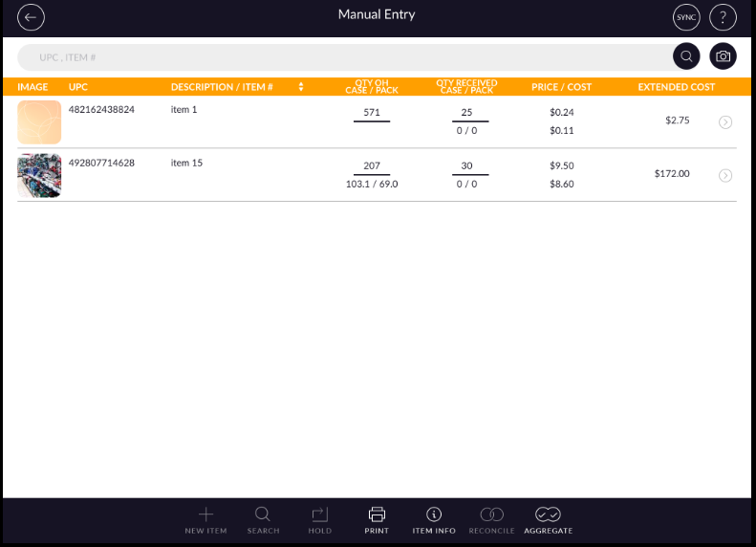Image resolution: width=756 pixels, height=547 pixels.
Task: Open help with question mark icon
Action: click(x=723, y=17)
